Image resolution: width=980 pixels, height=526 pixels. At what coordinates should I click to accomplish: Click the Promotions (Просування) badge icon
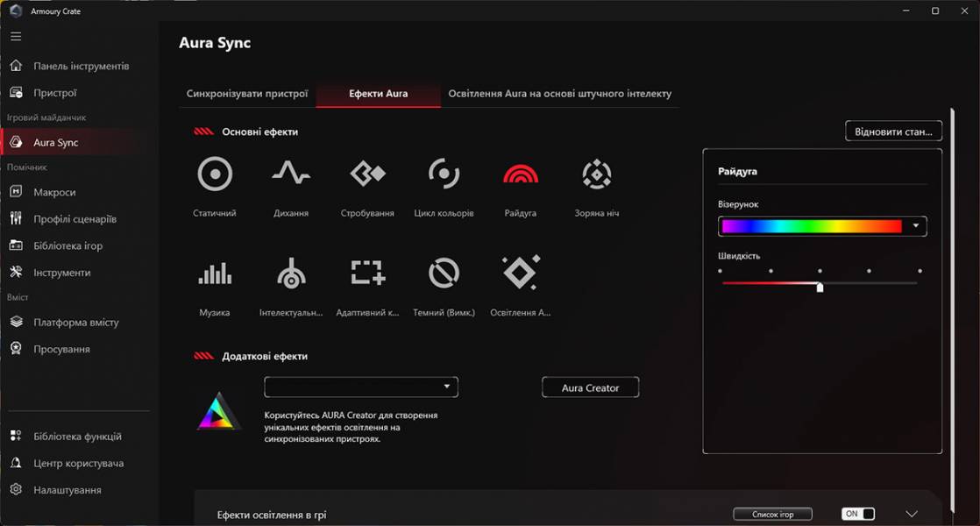pyautogui.click(x=17, y=349)
